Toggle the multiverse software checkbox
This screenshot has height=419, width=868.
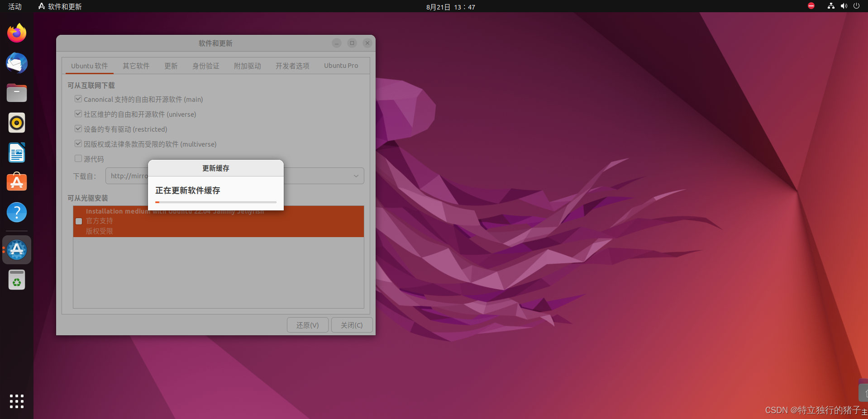click(78, 143)
